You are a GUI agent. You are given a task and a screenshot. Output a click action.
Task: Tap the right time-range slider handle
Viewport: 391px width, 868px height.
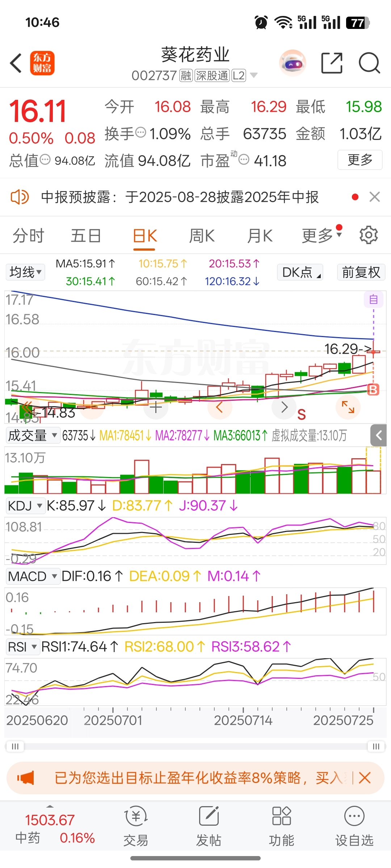[376, 746]
